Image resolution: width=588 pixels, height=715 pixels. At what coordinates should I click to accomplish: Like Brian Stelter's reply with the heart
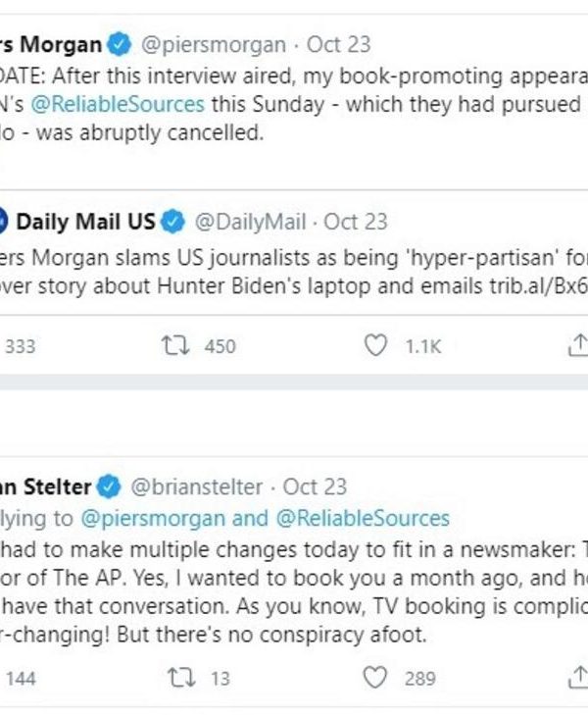[x=375, y=677]
